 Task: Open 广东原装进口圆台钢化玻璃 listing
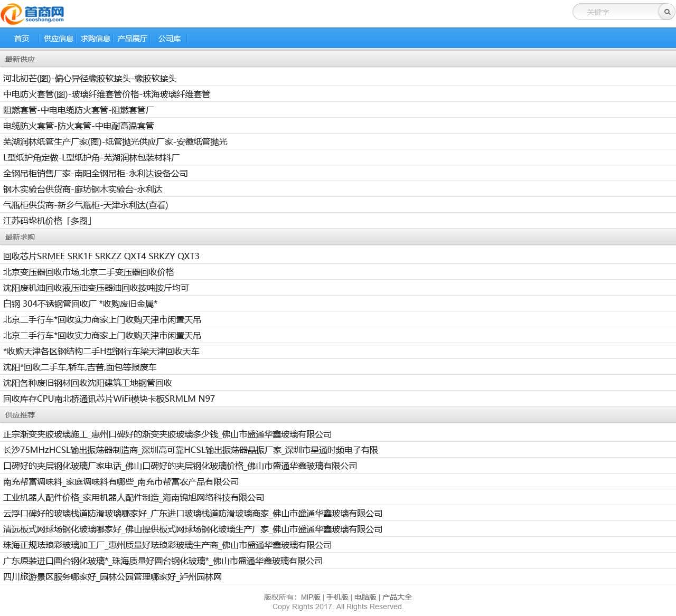coord(163,561)
